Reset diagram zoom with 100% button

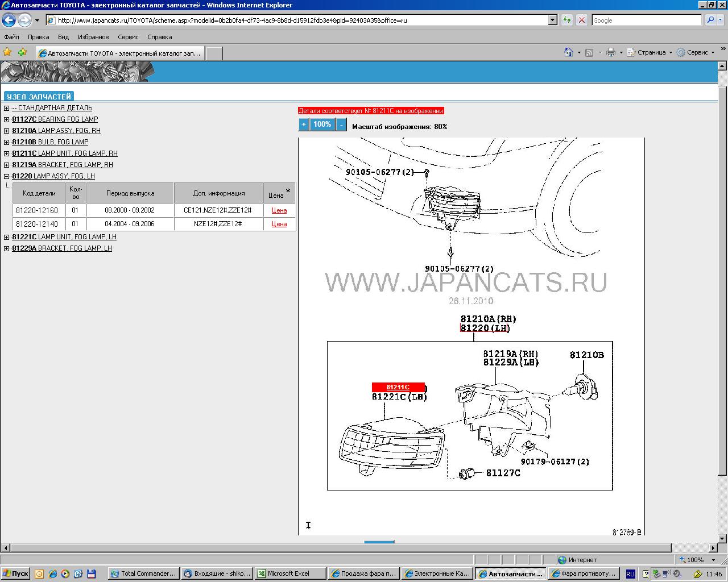[x=322, y=124]
